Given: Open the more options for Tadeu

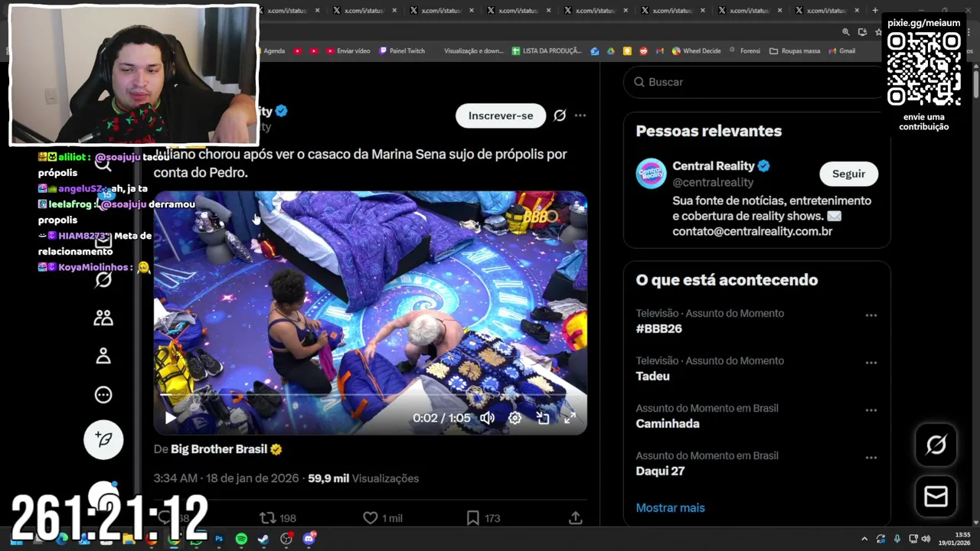Looking at the screenshot, I should pyautogui.click(x=871, y=363).
